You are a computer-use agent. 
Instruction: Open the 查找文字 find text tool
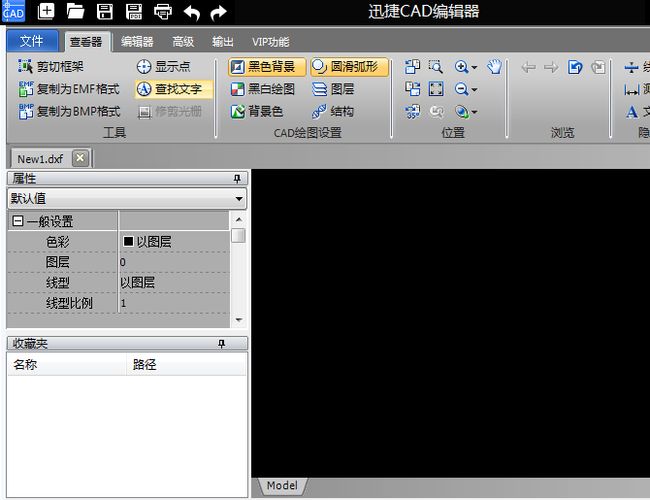[x=174, y=89]
